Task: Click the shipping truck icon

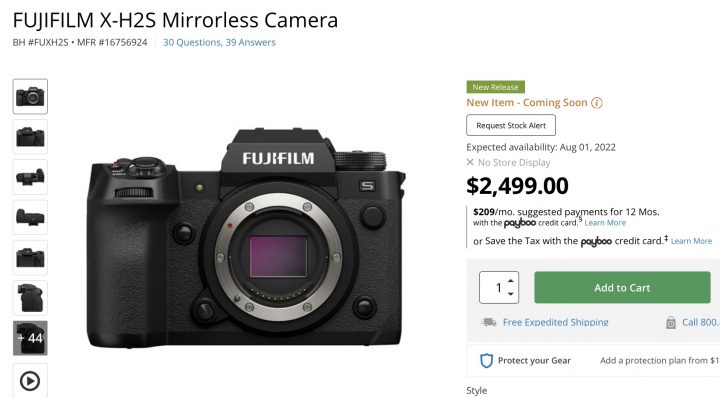Action: pos(489,322)
